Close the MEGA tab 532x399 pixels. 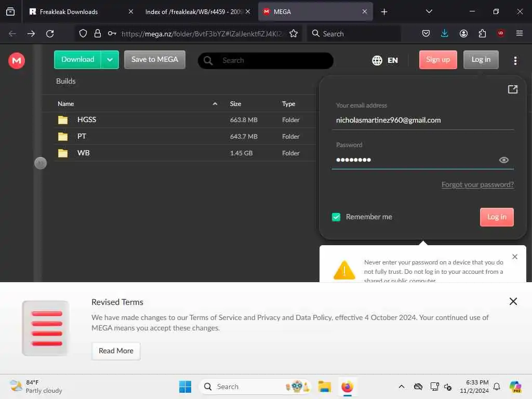click(364, 11)
